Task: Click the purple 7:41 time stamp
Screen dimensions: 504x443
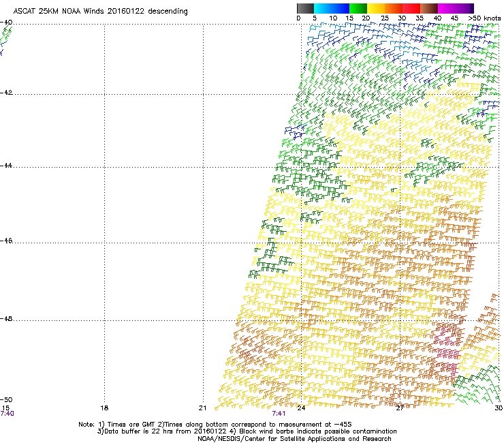Action: pos(279,414)
